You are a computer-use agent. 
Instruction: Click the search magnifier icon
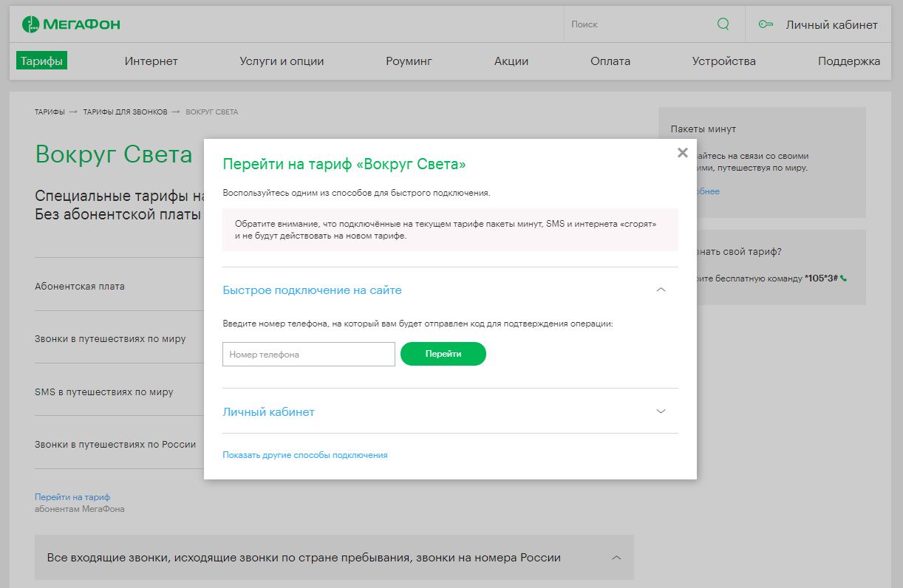(x=723, y=24)
